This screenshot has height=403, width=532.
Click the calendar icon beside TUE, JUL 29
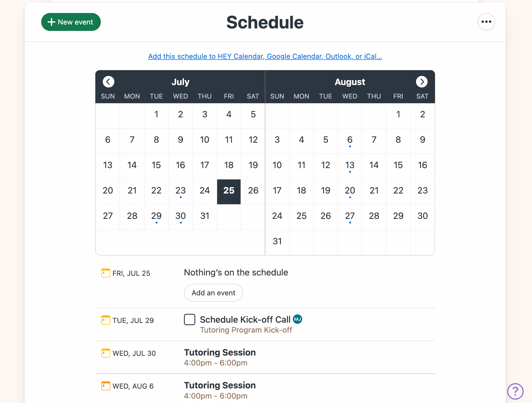tap(105, 320)
